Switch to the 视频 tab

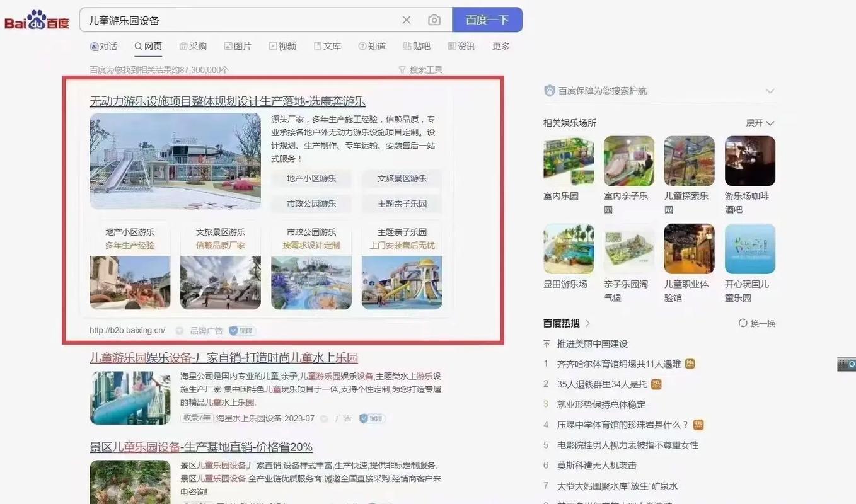[x=282, y=45]
